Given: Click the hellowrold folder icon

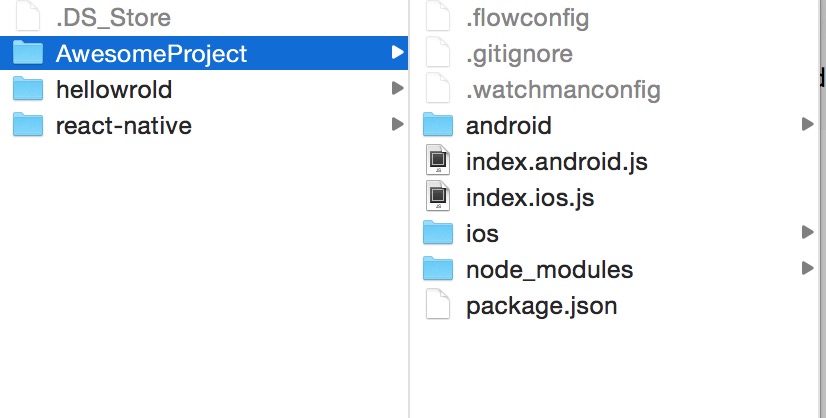Looking at the screenshot, I should [28, 89].
